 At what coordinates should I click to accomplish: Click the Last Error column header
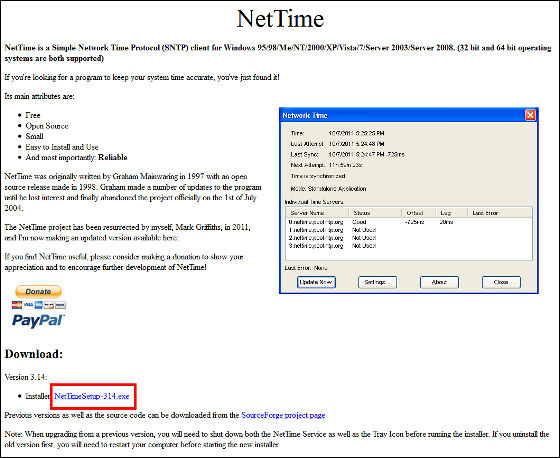499,213
